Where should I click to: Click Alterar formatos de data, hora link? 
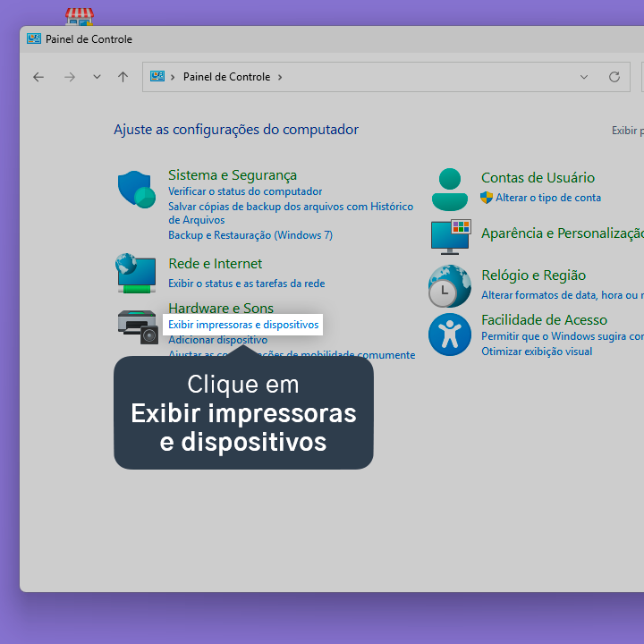[x=563, y=295]
